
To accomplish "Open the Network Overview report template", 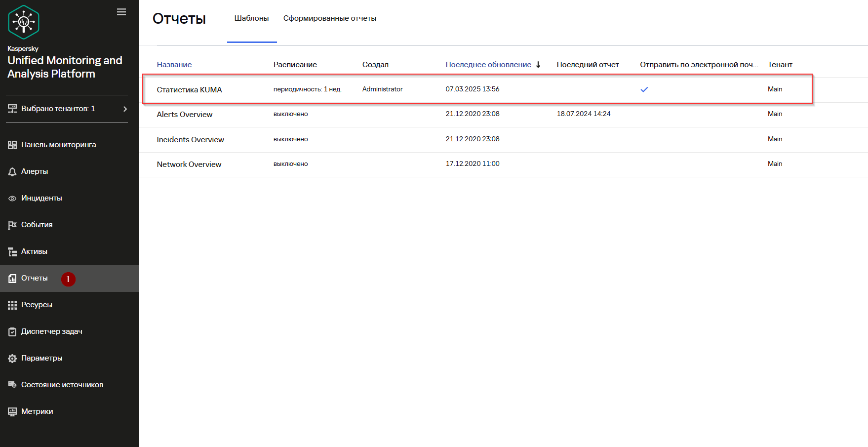I will pyautogui.click(x=189, y=164).
